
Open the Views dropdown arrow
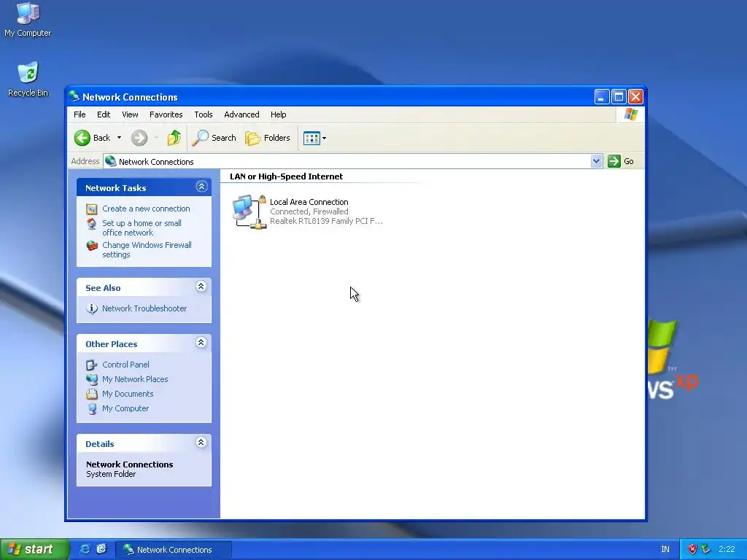325,138
